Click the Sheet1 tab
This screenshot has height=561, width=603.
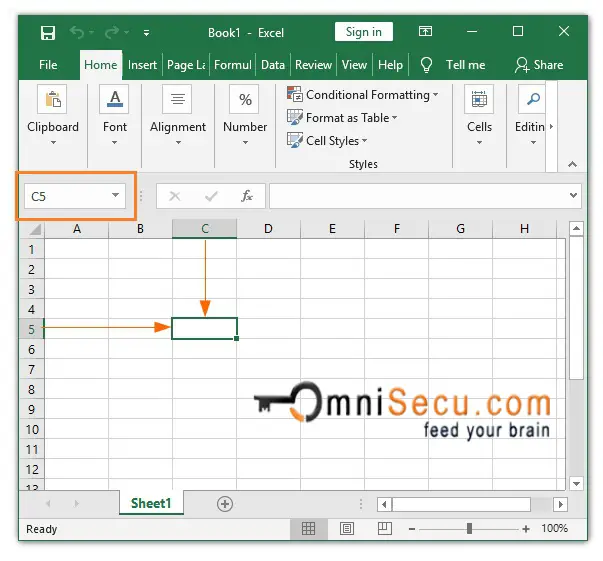coord(151,503)
